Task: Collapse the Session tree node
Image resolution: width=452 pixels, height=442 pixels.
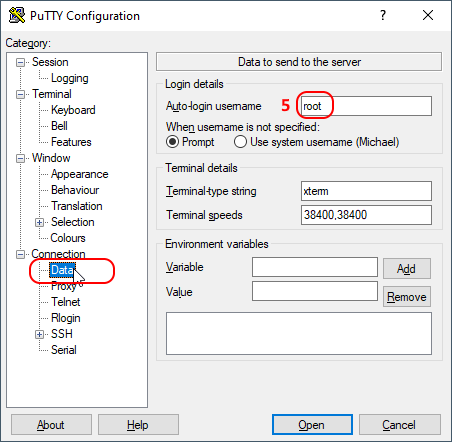Action: tap(21, 63)
